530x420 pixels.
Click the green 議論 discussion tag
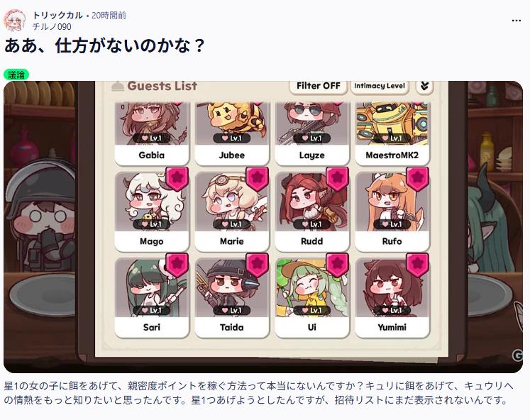(16, 74)
